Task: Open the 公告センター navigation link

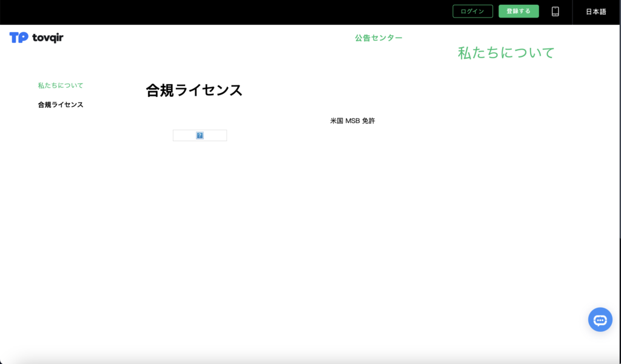Action: tap(378, 38)
